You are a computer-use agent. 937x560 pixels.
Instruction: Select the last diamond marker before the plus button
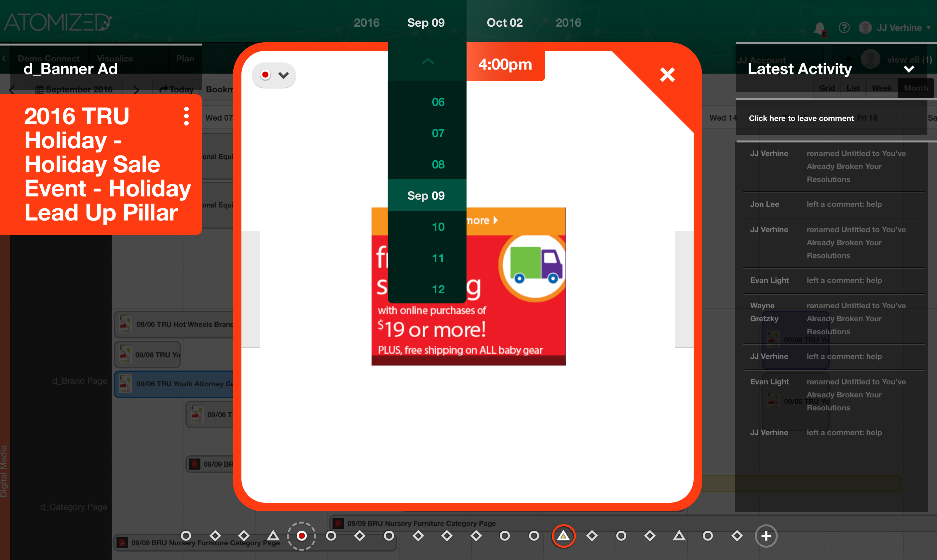coord(737,536)
